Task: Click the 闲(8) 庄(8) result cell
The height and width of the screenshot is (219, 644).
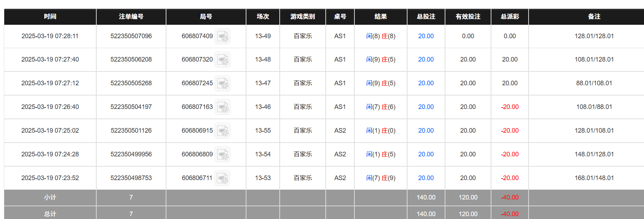Action: [x=381, y=36]
